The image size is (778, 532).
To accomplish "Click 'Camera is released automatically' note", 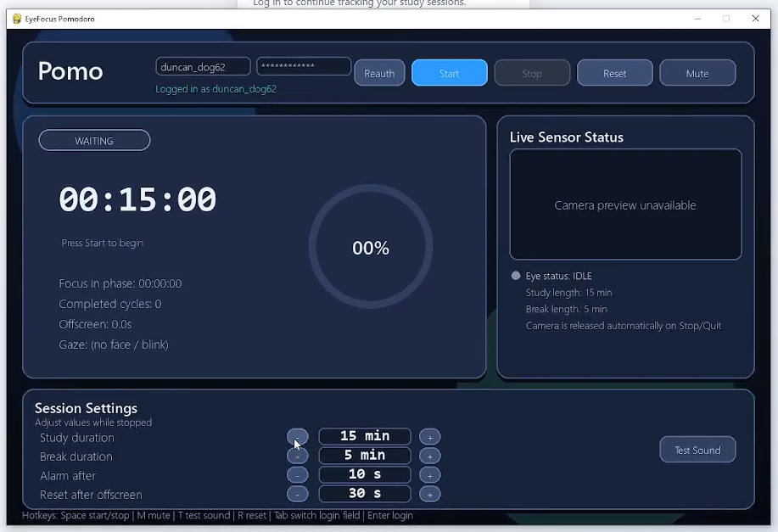I will (624, 326).
